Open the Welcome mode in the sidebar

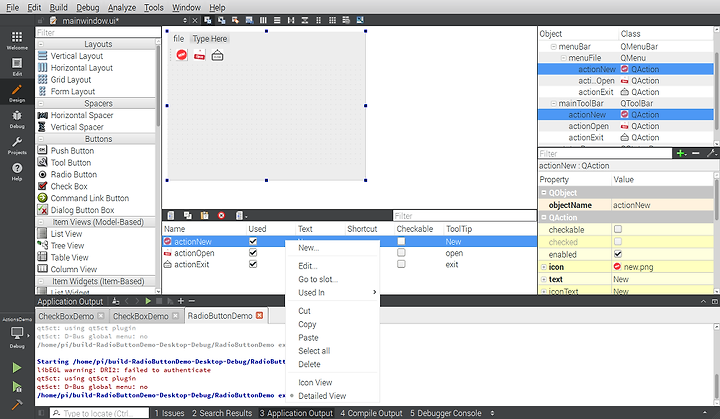pyautogui.click(x=17, y=40)
